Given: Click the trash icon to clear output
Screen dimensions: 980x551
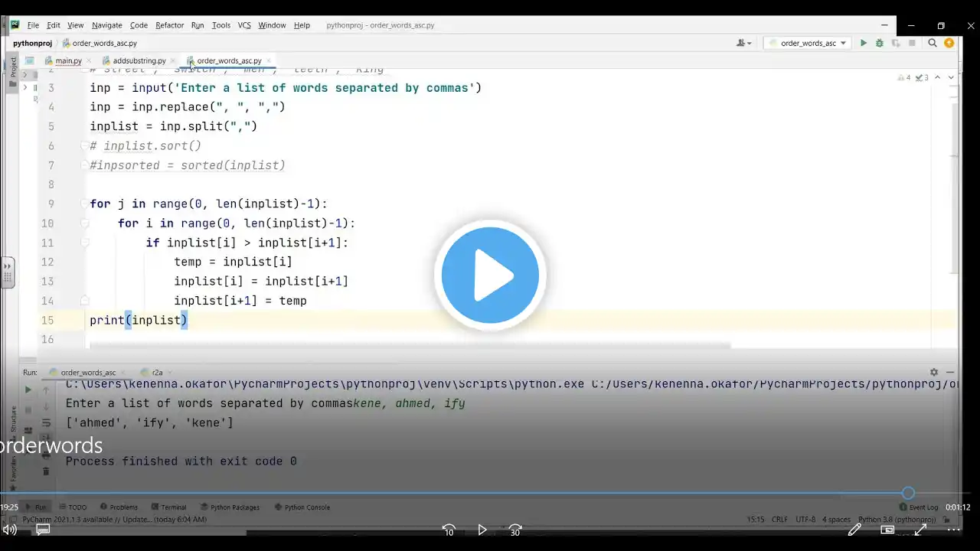Looking at the screenshot, I should (x=46, y=471).
